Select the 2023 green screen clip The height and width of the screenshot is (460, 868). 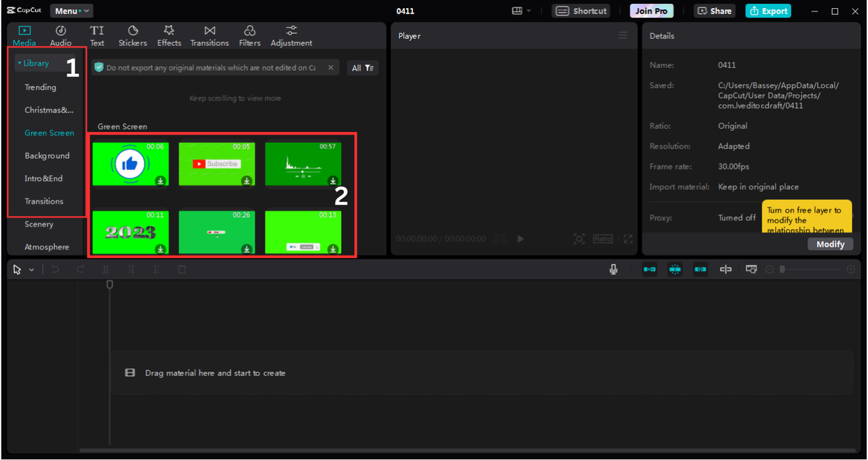[130, 232]
